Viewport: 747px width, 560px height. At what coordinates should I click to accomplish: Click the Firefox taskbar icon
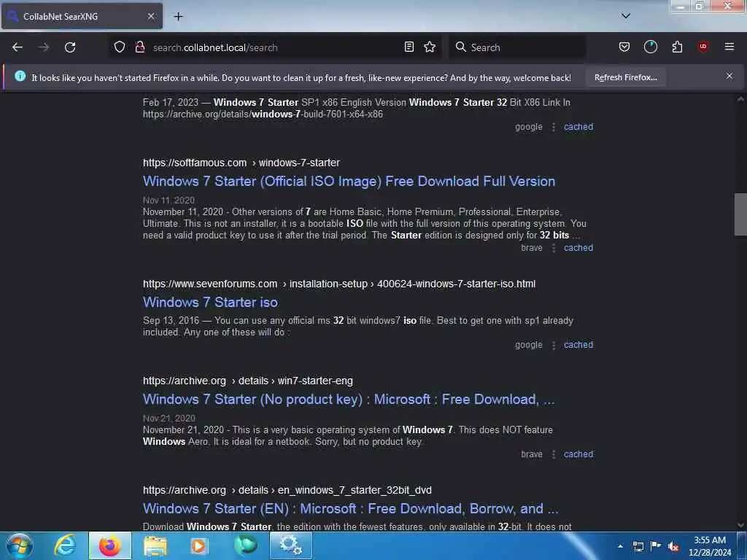(x=109, y=545)
